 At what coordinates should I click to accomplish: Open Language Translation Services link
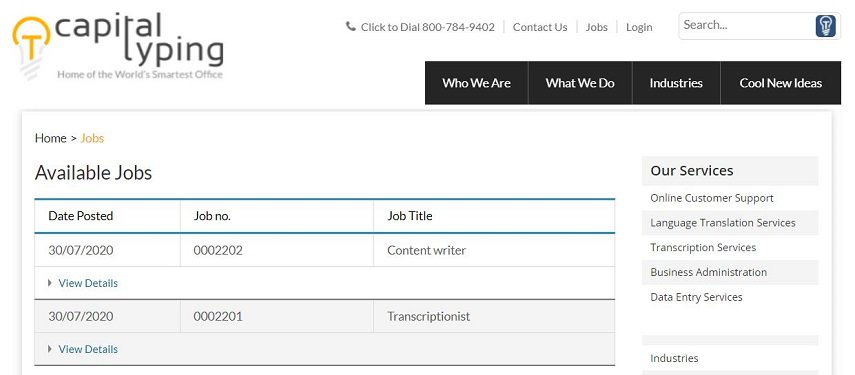click(722, 222)
